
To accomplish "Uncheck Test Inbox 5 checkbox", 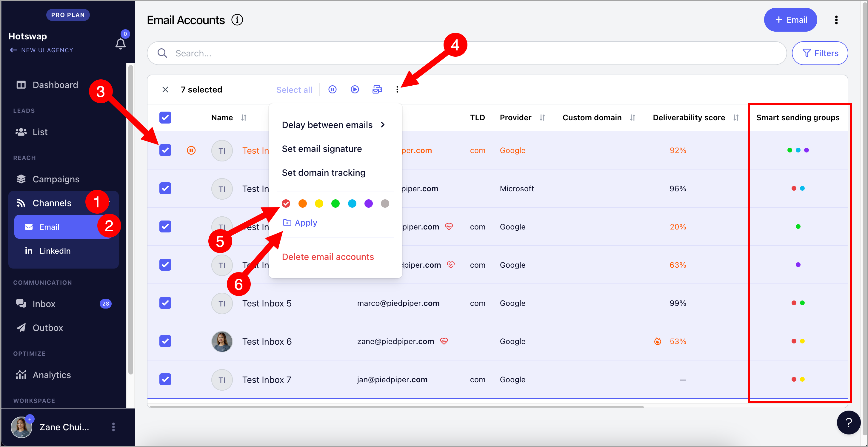I will coord(165,303).
